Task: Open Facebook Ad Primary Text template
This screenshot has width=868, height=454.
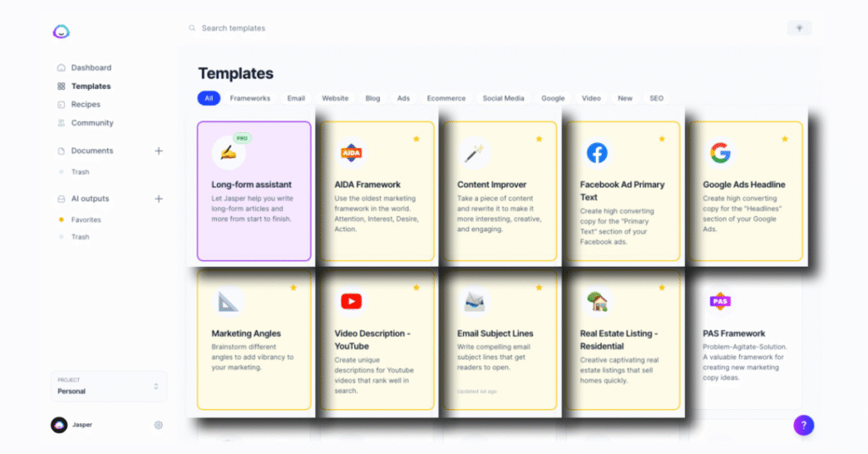Action: click(x=623, y=191)
